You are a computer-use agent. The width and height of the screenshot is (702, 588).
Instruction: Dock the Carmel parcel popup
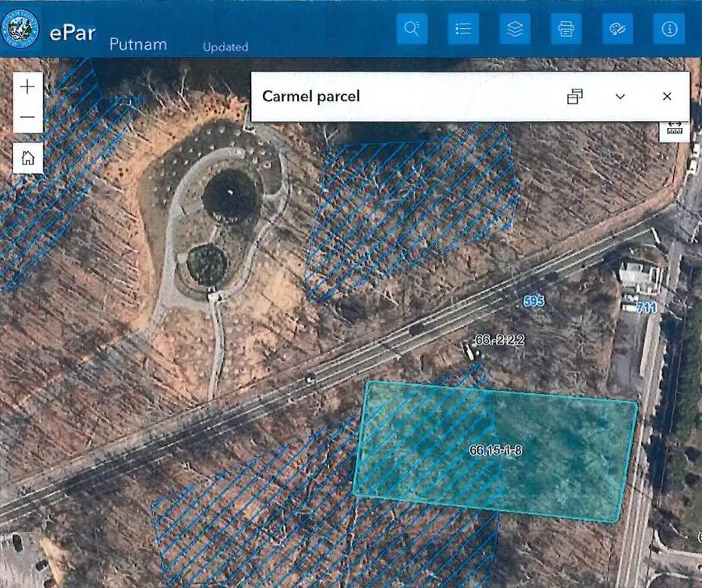point(575,97)
